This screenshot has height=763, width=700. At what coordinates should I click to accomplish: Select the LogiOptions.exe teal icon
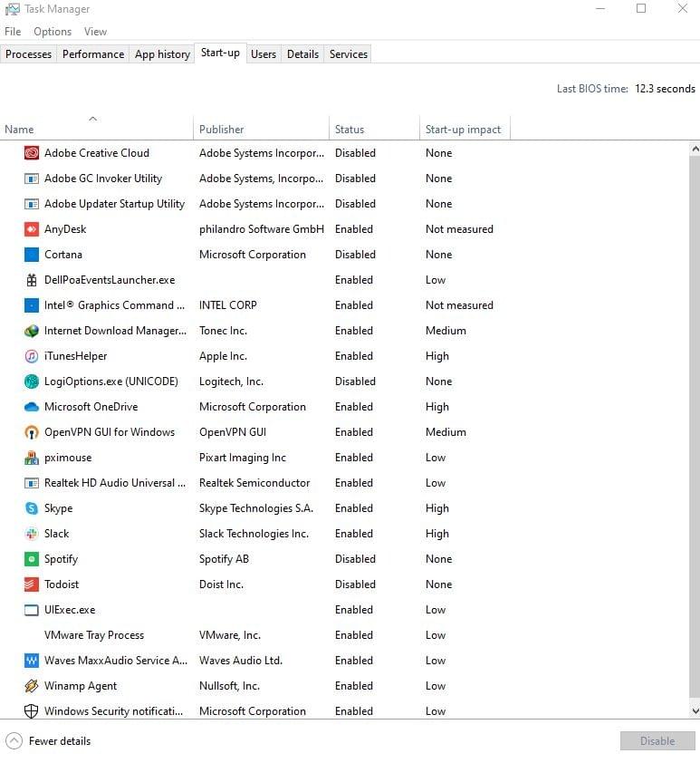32,381
